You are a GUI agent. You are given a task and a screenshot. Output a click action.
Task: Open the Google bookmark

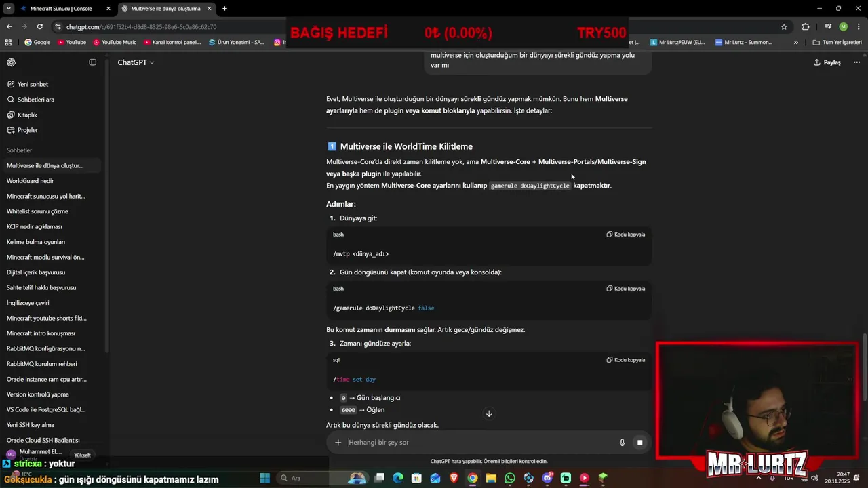[37, 42]
